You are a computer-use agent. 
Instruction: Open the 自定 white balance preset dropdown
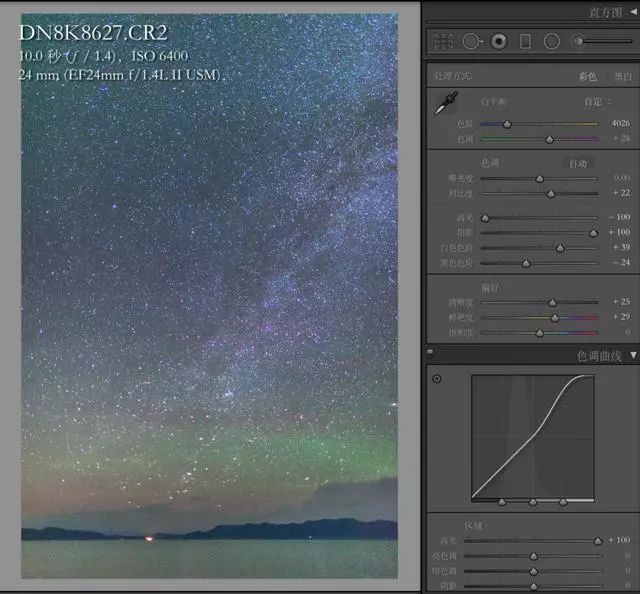coord(598,102)
